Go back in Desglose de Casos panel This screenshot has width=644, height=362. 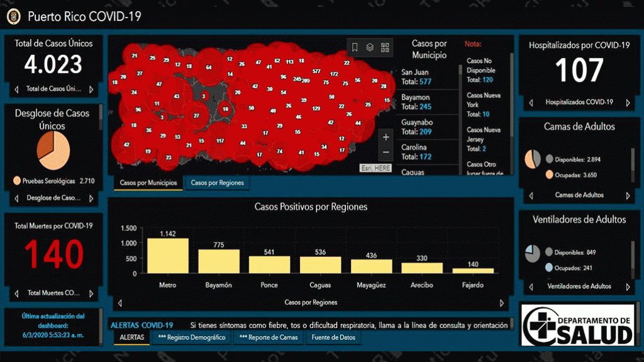click(x=16, y=198)
